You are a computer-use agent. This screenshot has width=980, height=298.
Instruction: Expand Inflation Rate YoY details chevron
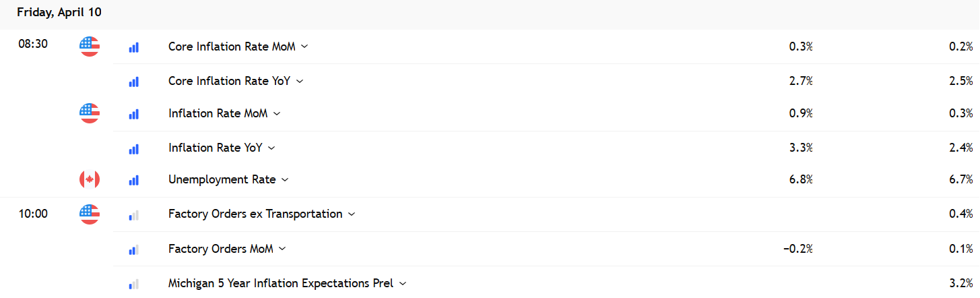271,148
